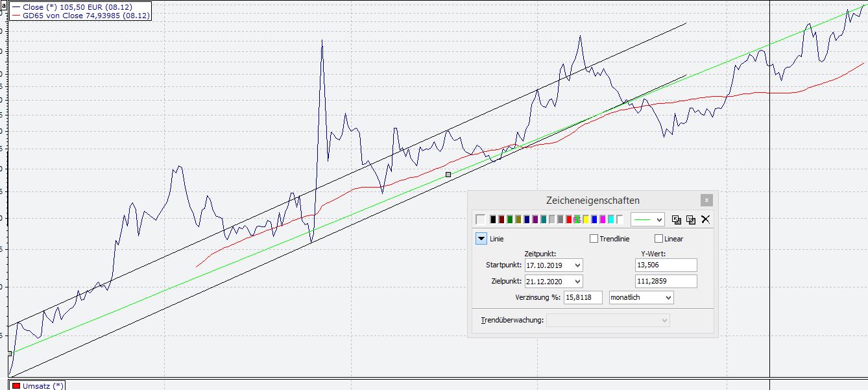
Task: Enable the Trendlinie checkbox
Action: point(594,238)
